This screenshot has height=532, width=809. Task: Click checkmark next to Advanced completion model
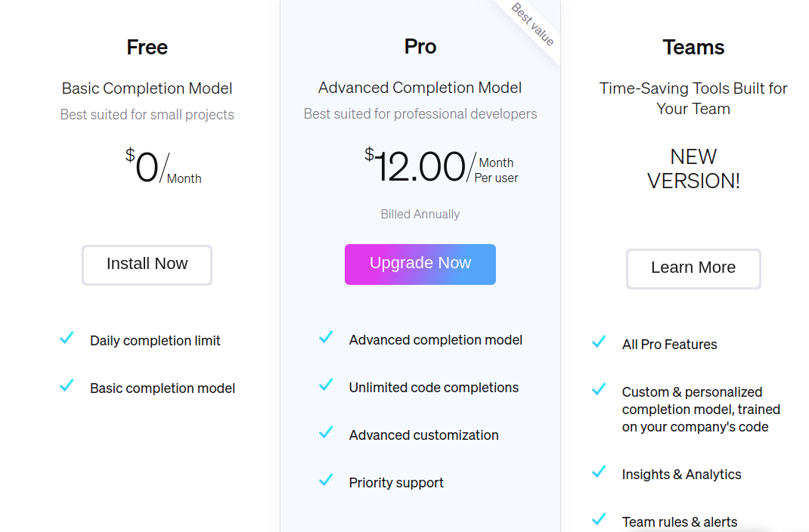326,338
